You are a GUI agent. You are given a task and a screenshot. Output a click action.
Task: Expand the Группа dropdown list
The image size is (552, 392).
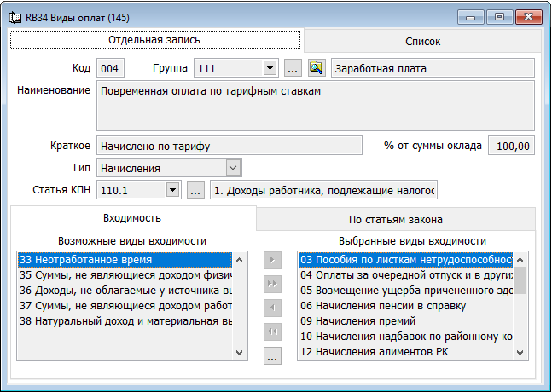click(x=270, y=68)
